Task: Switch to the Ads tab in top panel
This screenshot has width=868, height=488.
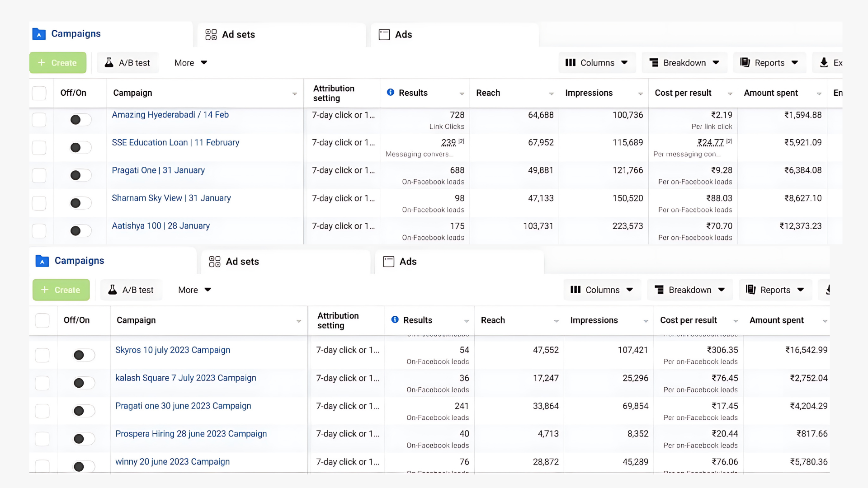Action: click(403, 35)
